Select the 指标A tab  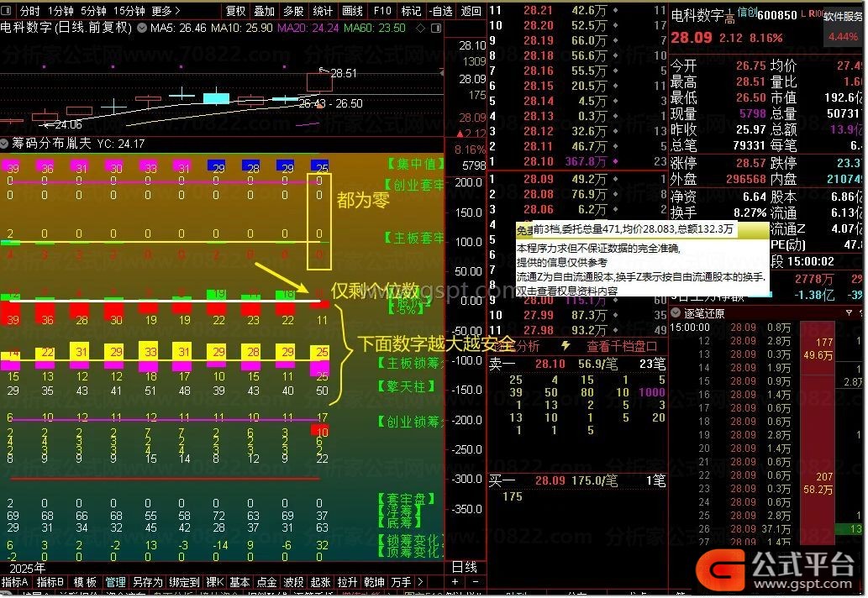tap(15, 582)
